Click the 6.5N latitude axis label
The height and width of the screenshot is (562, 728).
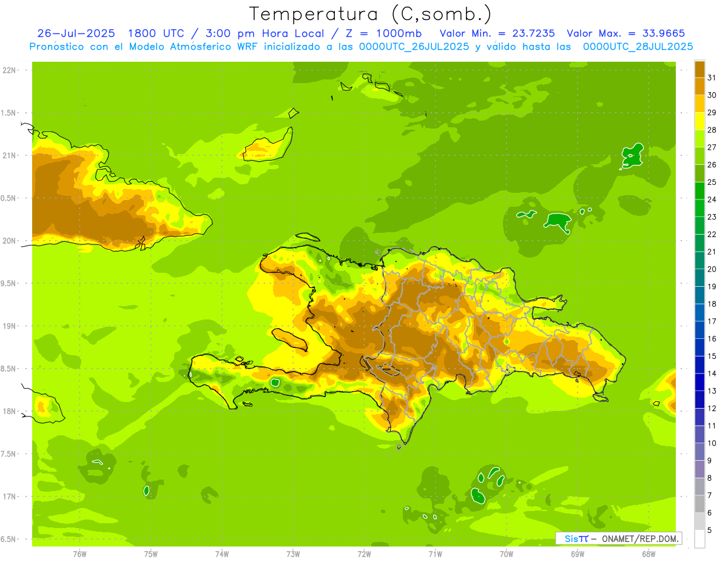click(x=9, y=539)
